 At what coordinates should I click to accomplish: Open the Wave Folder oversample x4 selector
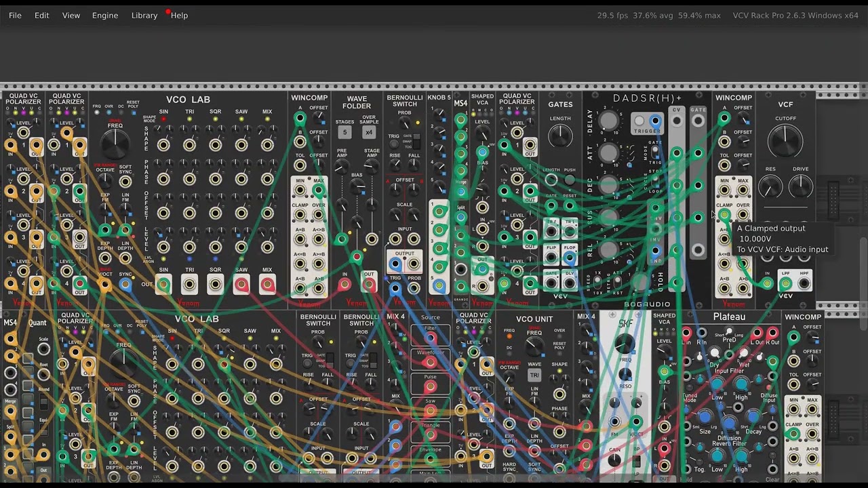click(x=369, y=133)
